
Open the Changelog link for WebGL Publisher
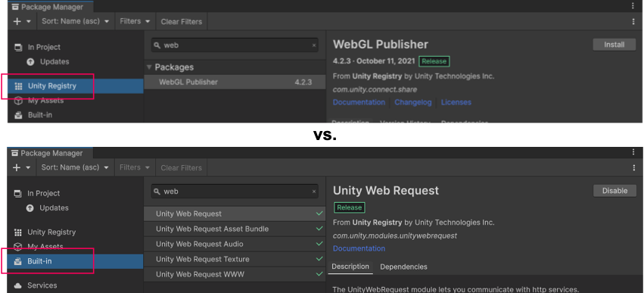412,102
